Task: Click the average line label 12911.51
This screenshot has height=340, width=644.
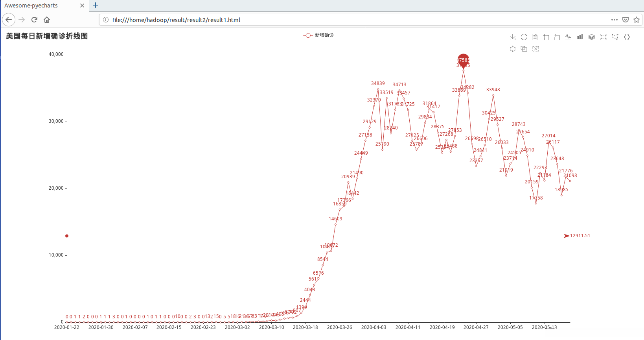Action: tap(580, 236)
